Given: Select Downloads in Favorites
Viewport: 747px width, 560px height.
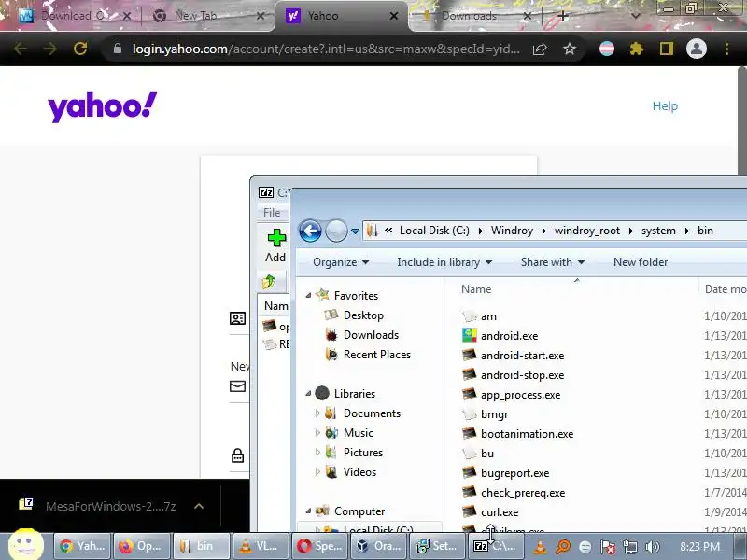Looking at the screenshot, I should click(x=371, y=335).
